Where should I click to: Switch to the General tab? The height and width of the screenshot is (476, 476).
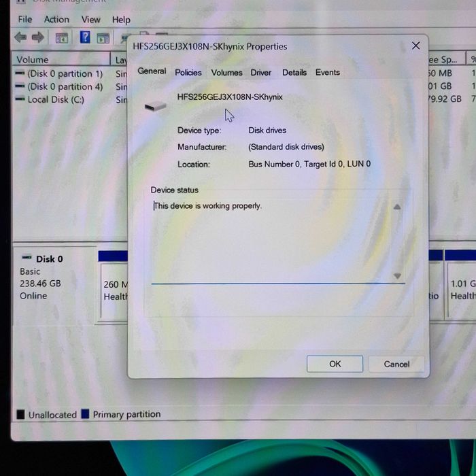click(x=152, y=71)
